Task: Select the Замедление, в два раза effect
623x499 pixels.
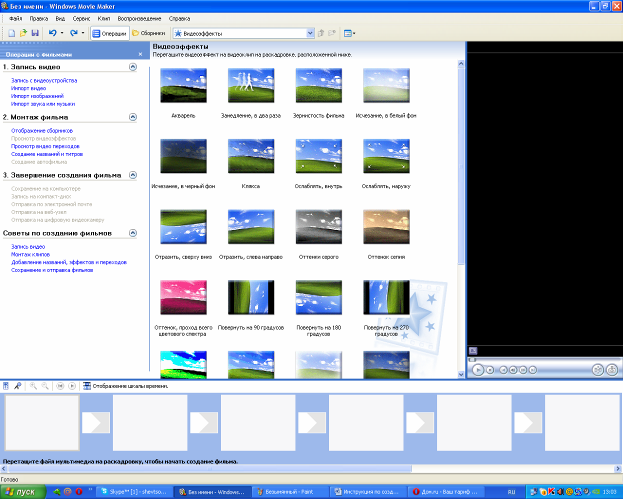Action: pos(251,85)
